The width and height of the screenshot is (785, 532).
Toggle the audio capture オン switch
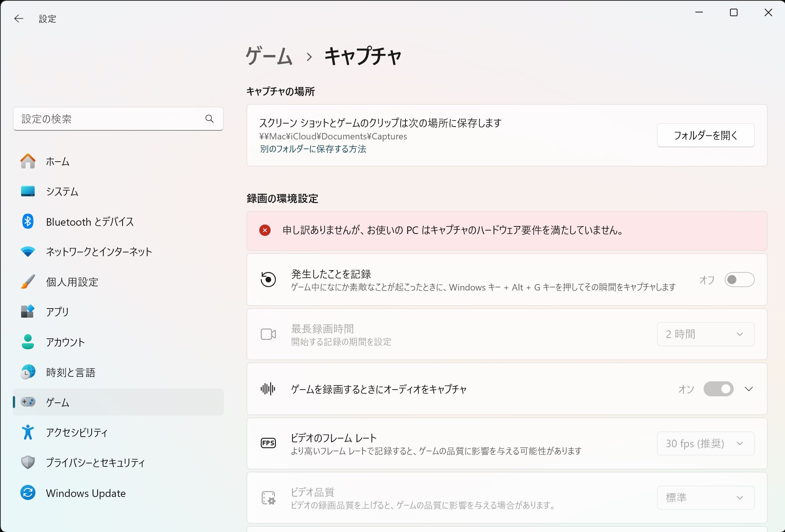click(718, 389)
